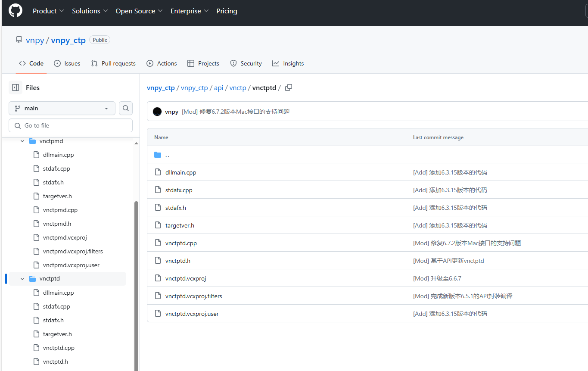Click the file tree vertical scrollbar

click(x=137, y=286)
